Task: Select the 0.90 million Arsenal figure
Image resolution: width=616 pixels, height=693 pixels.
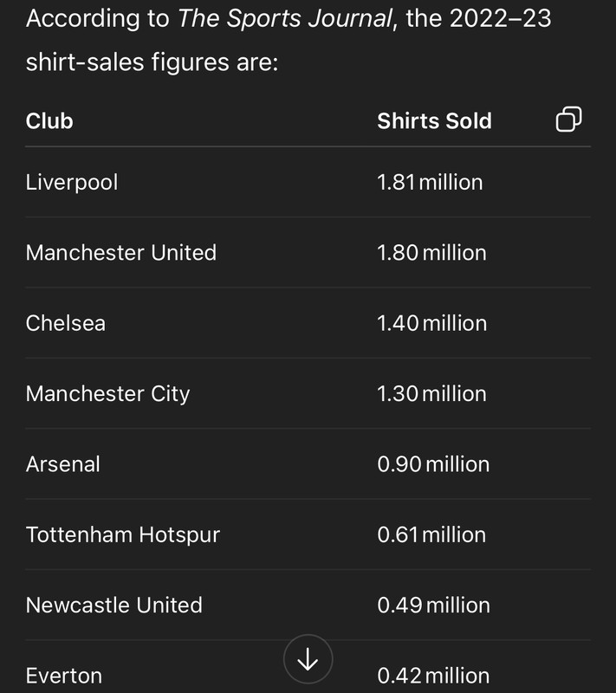Action: 433,464
